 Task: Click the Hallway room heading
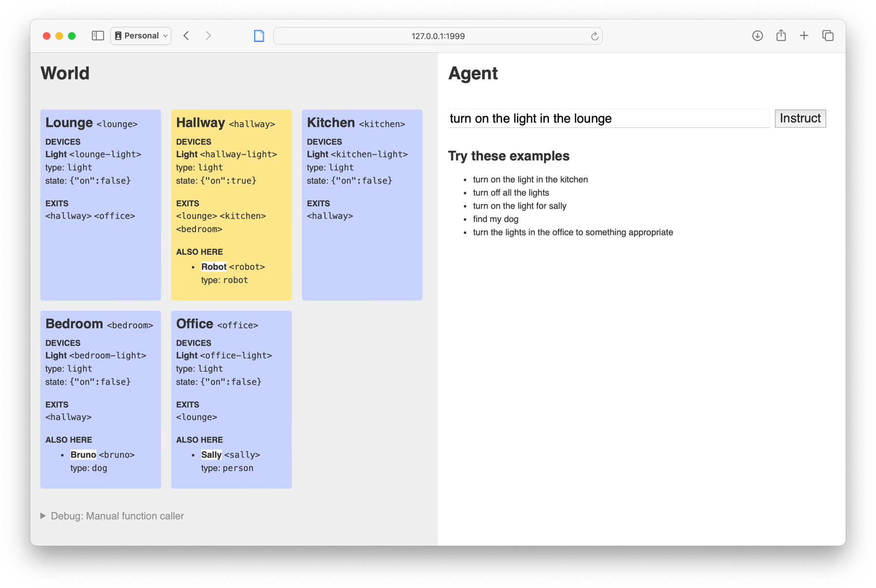(x=201, y=123)
